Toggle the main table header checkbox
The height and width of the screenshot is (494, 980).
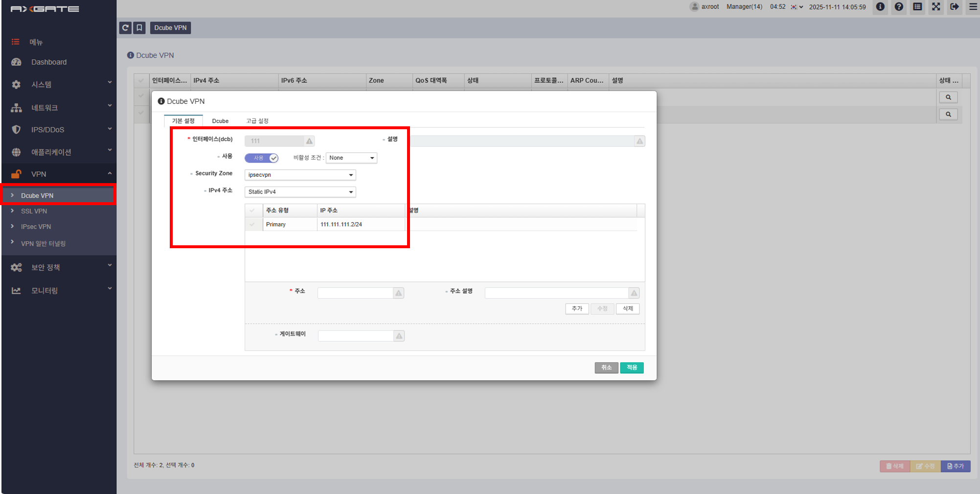click(x=141, y=81)
